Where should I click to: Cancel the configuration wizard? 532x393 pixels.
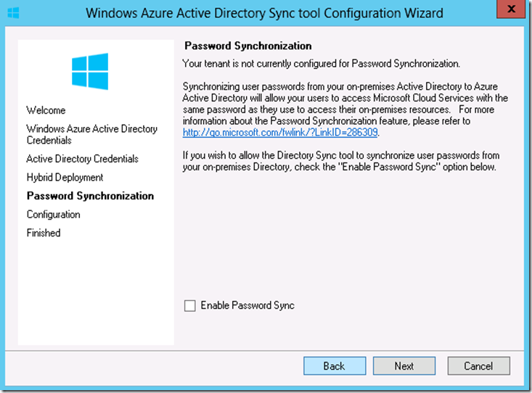[478, 365]
